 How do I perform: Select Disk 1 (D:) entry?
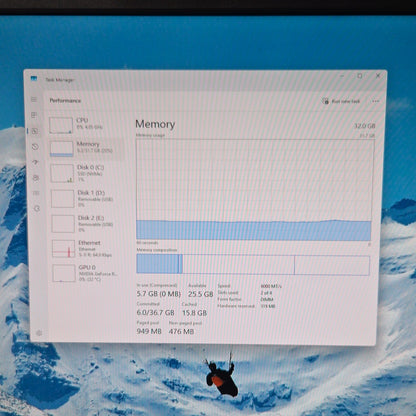pyautogui.click(x=88, y=198)
